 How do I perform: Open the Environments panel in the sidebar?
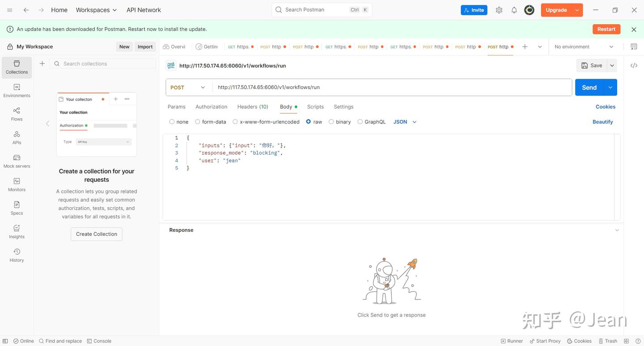click(x=17, y=90)
